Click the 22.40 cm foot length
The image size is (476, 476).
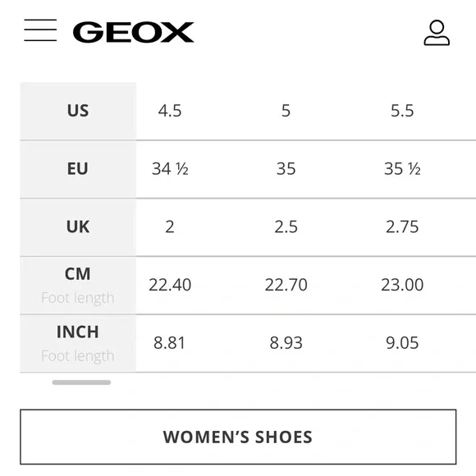click(170, 285)
